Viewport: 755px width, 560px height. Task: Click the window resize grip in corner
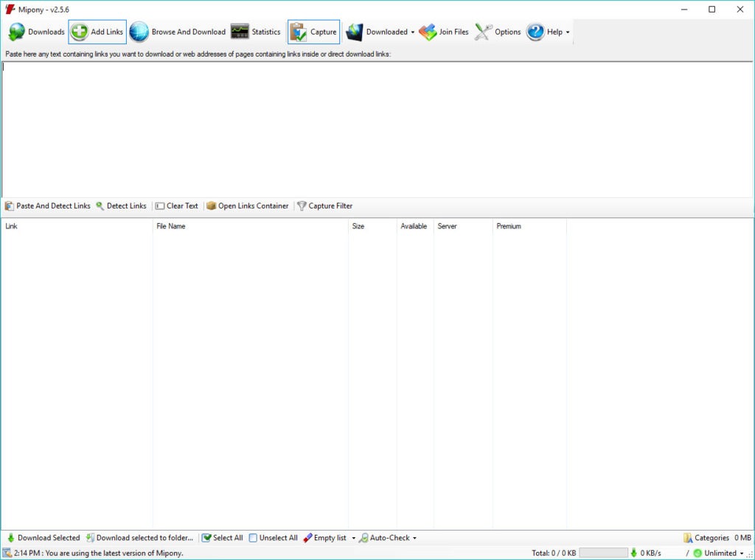[x=750, y=555]
